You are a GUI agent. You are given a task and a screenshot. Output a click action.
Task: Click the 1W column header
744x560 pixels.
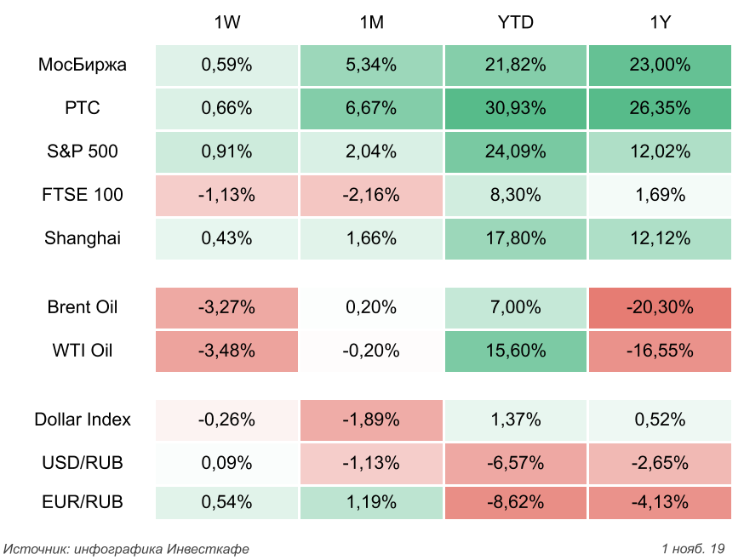(226, 23)
